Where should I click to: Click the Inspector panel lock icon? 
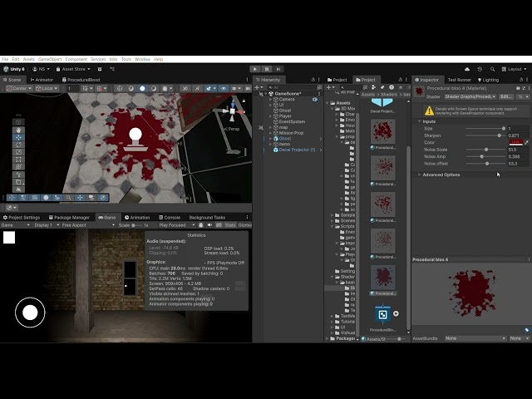[521, 80]
